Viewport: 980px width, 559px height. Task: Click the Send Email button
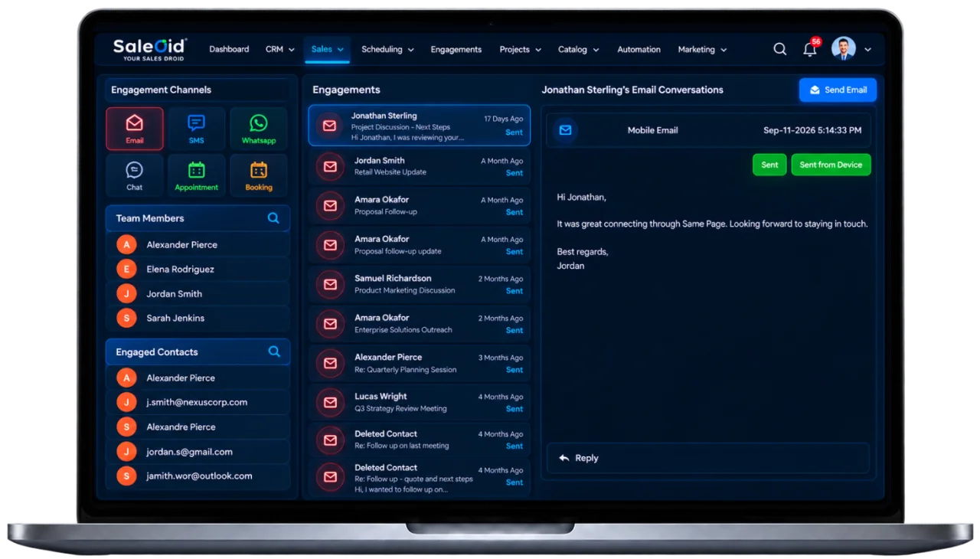pos(838,90)
